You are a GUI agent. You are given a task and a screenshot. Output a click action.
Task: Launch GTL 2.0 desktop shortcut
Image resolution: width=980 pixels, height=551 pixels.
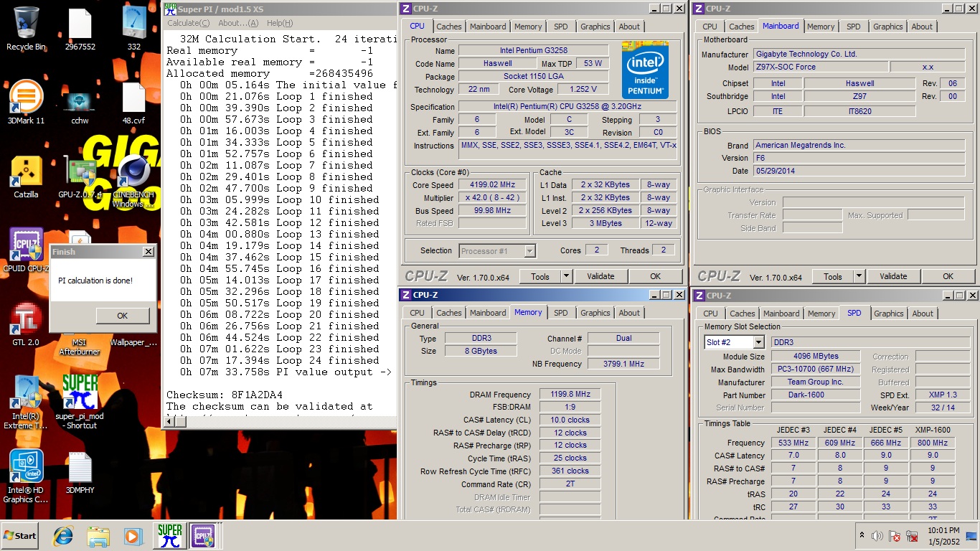point(26,324)
